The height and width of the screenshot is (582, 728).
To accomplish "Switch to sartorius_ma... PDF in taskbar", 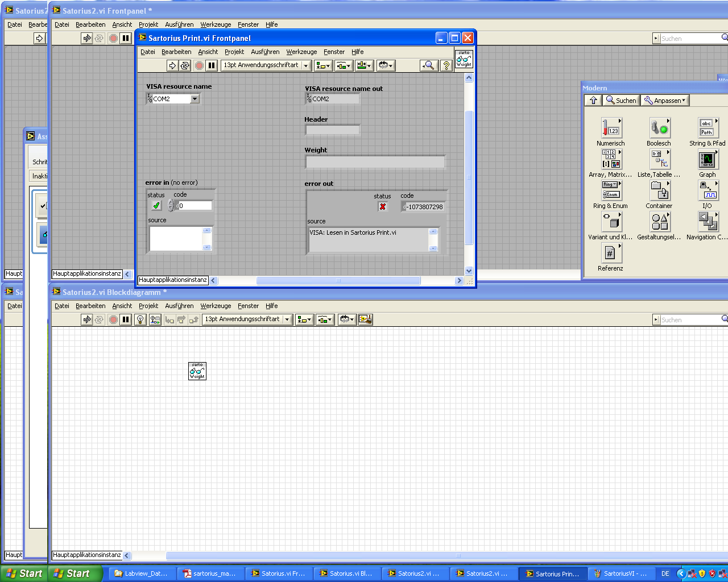I will click(x=210, y=573).
